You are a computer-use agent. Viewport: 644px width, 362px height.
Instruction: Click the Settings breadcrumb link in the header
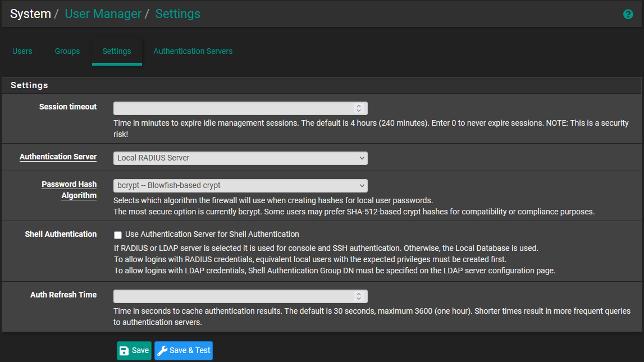pyautogui.click(x=177, y=14)
